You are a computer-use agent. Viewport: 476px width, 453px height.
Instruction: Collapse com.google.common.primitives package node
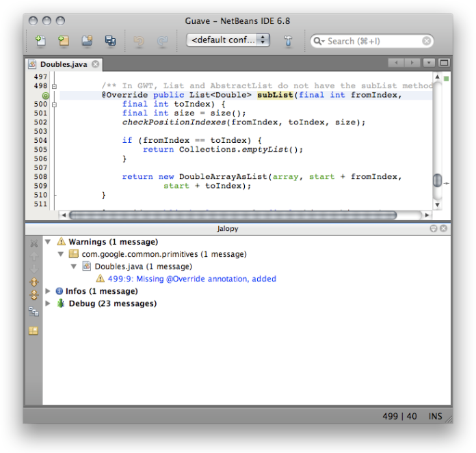(x=61, y=254)
